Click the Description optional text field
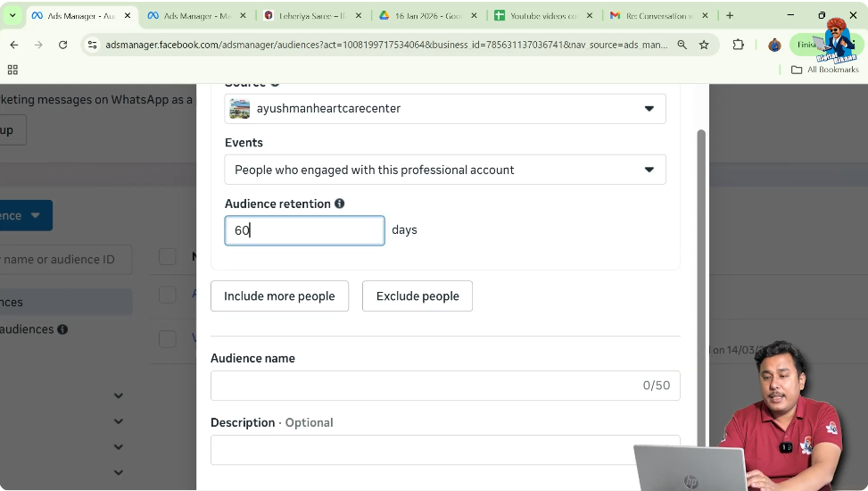 445,450
